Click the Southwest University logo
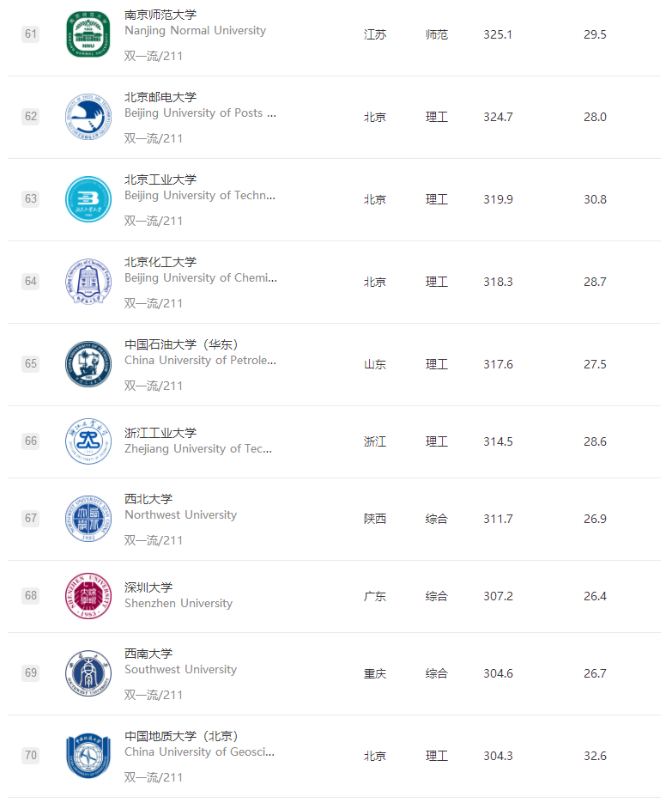 [x=88, y=674]
